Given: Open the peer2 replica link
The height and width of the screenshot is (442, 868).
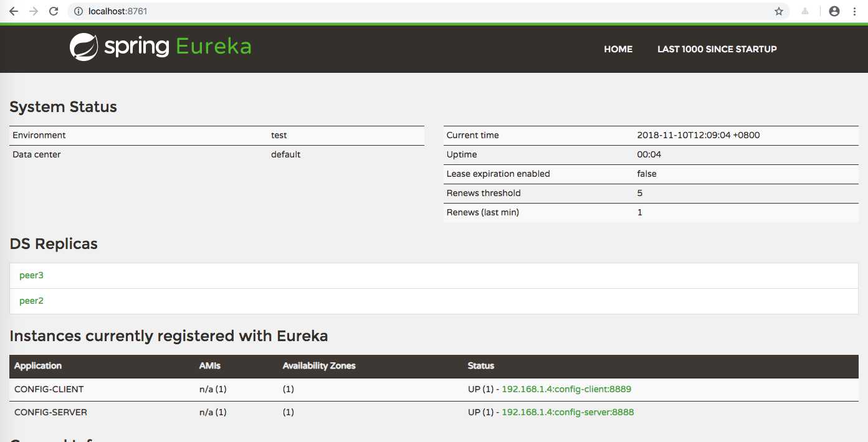Looking at the screenshot, I should point(31,301).
